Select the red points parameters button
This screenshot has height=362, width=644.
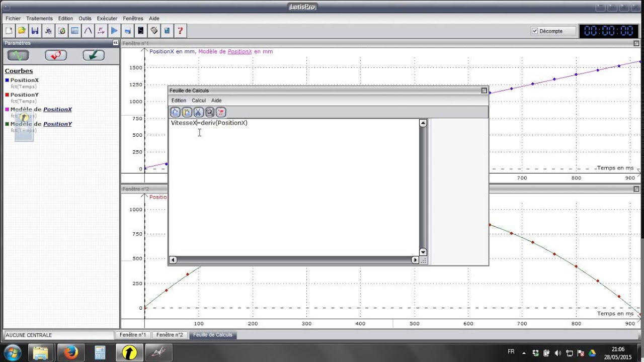pos(56,55)
